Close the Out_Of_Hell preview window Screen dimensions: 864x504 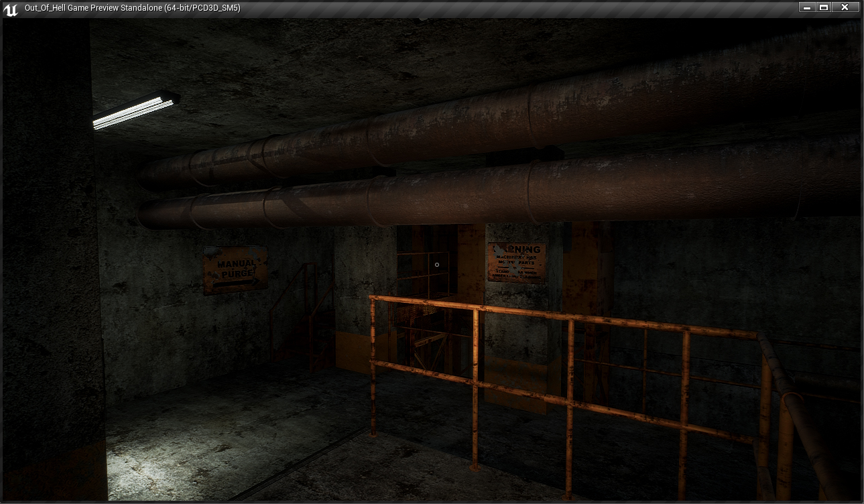pyautogui.click(x=845, y=7)
